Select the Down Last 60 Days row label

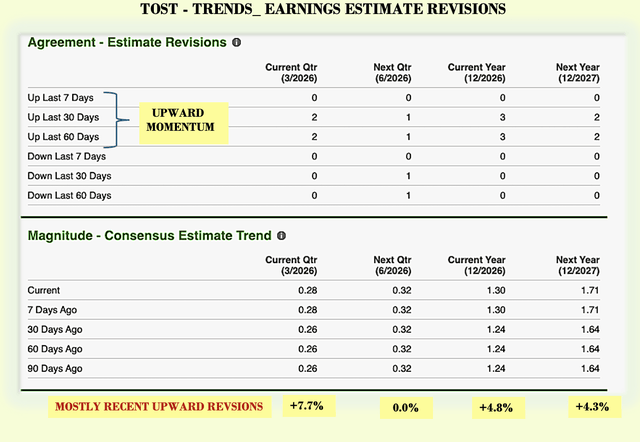pos(69,195)
